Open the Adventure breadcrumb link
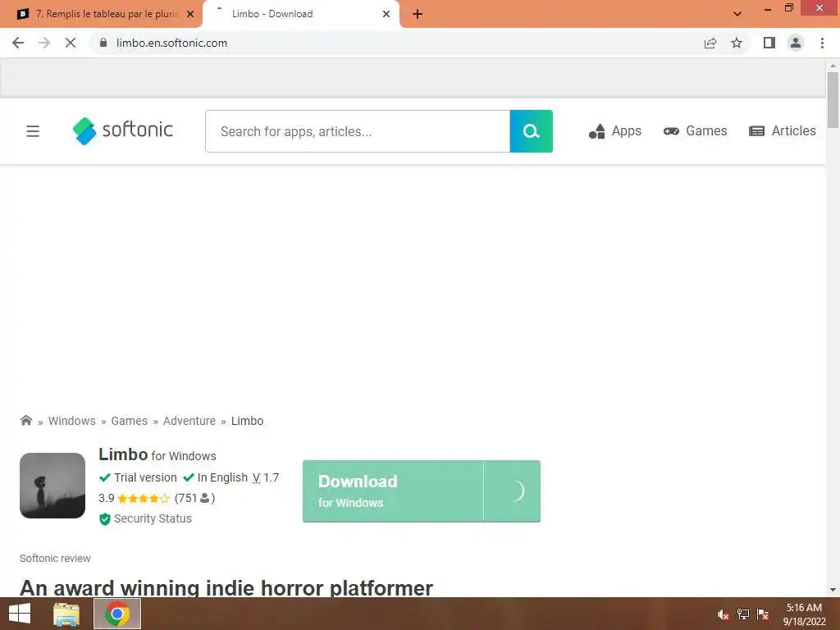 pyautogui.click(x=189, y=421)
